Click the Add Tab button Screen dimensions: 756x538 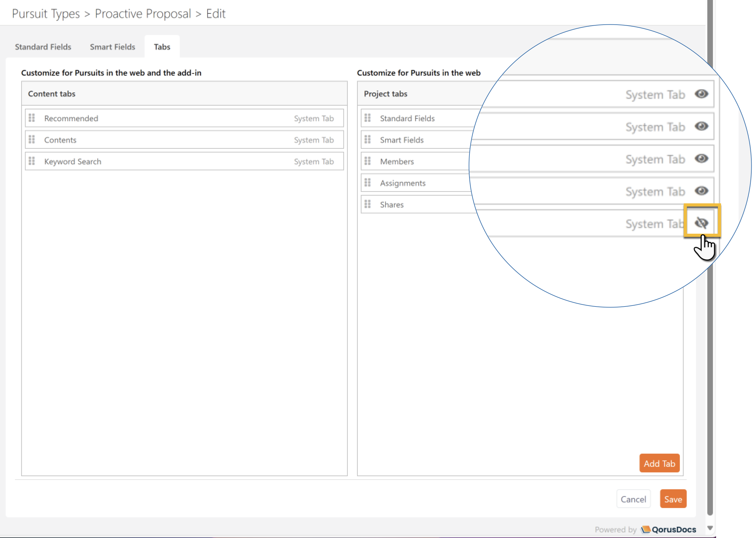click(659, 463)
